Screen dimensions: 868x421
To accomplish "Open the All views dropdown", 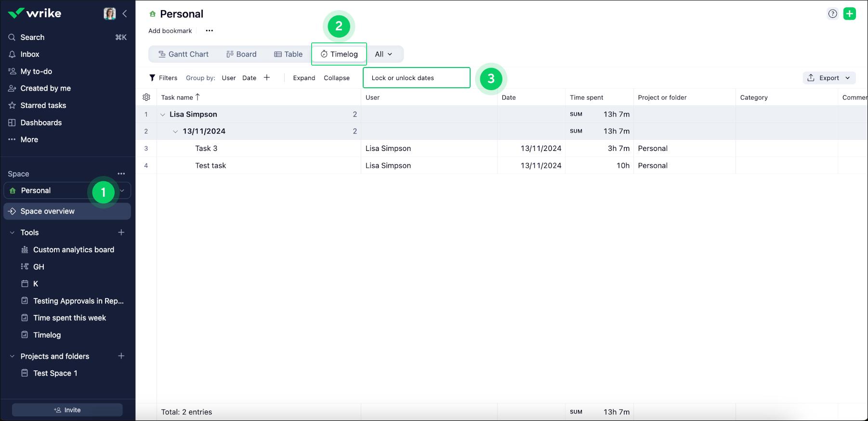I will (383, 54).
